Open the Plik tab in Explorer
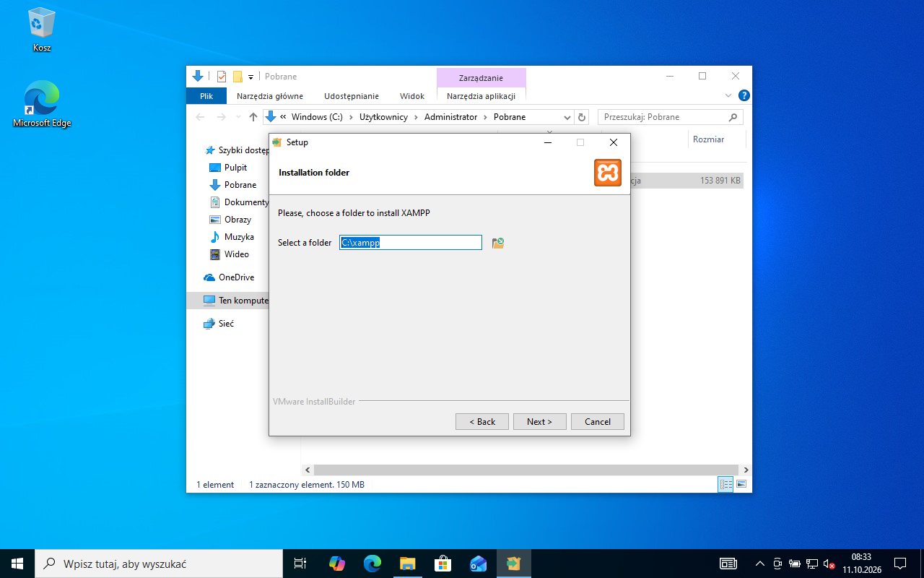Viewport: 924px width, 578px height. (x=206, y=96)
